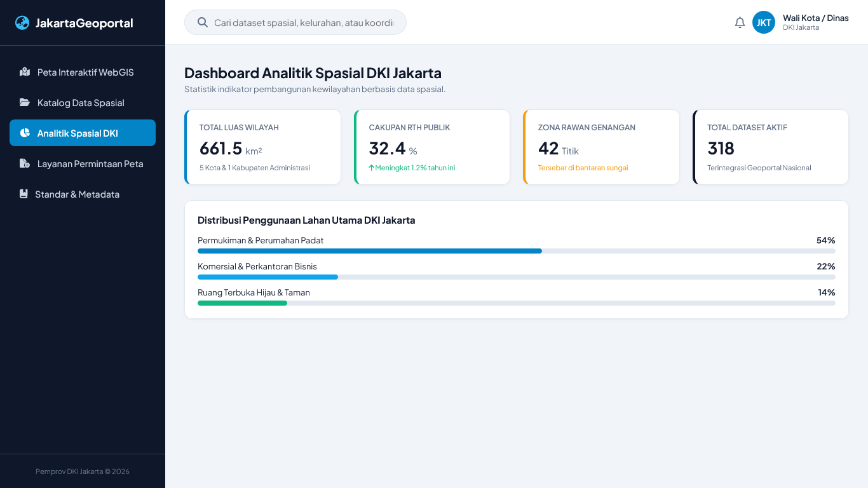Click 'Distribusi Penggunaan Lahan Utama DKI Jakarta' heading
Viewport: 868px width, 488px height.
[306, 220]
